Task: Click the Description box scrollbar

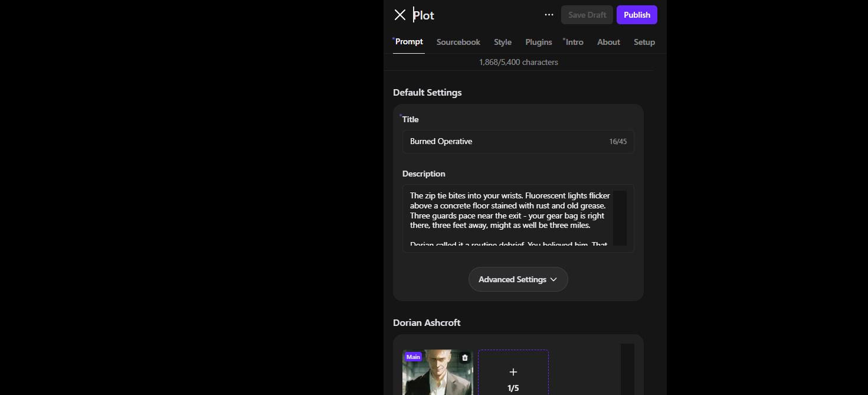Action: point(620,218)
